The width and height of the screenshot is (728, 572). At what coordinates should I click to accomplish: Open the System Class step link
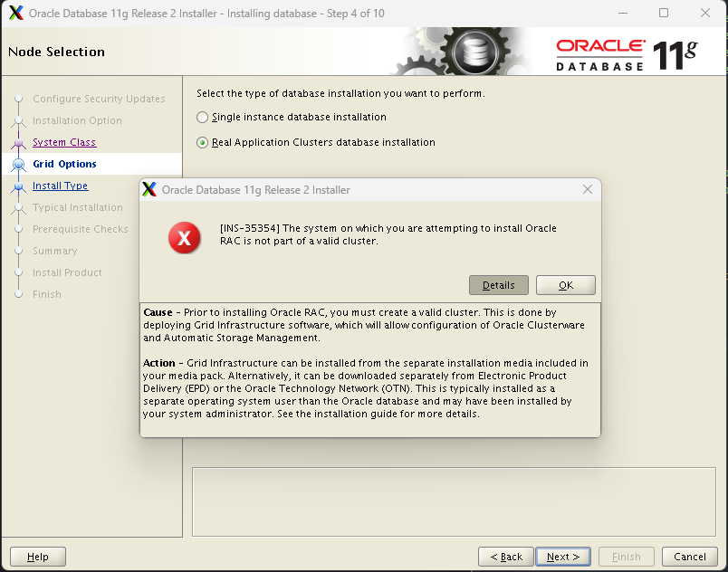tap(64, 142)
